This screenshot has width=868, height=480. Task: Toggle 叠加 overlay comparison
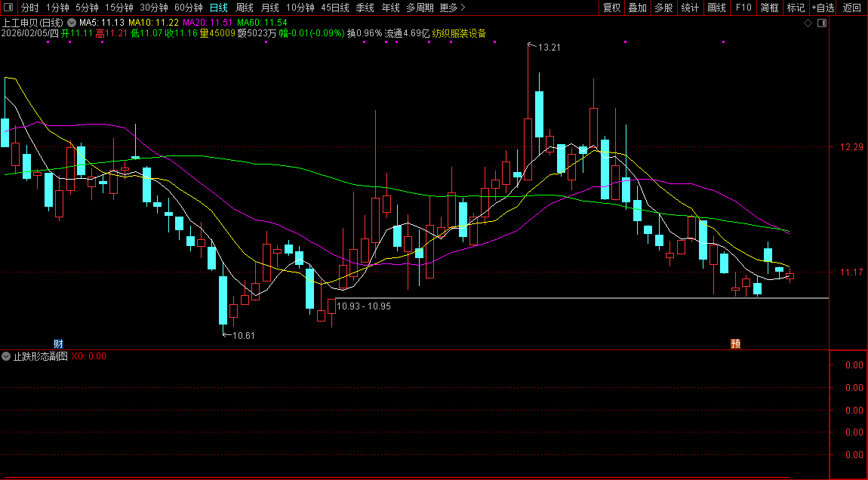[638, 8]
